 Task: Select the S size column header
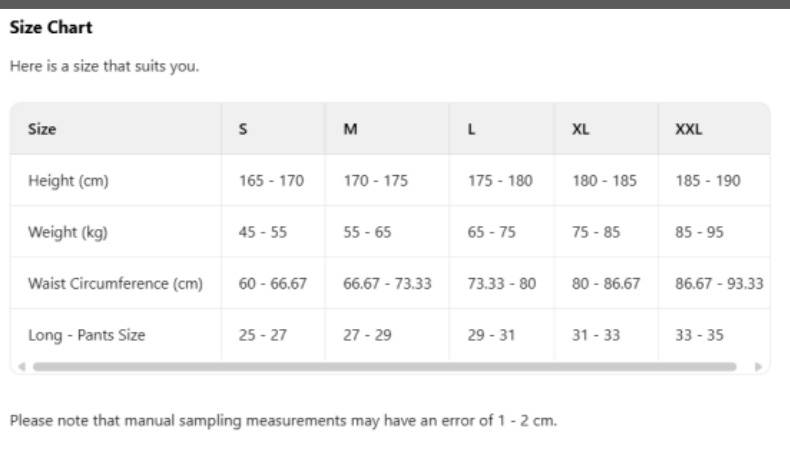point(244,129)
